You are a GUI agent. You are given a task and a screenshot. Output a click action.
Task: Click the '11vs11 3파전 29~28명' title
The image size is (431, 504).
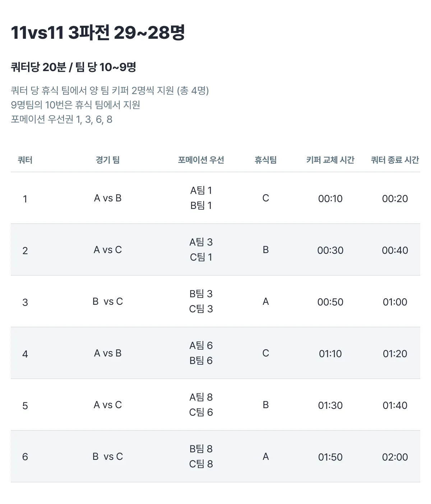click(98, 33)
